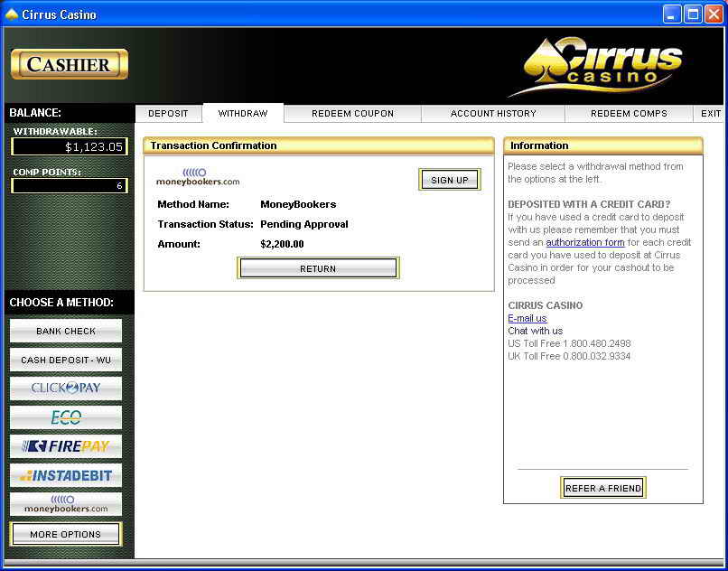Pick the FirePay withdrawal method
Screen dimensions: 728x571
tap(66, 446)
